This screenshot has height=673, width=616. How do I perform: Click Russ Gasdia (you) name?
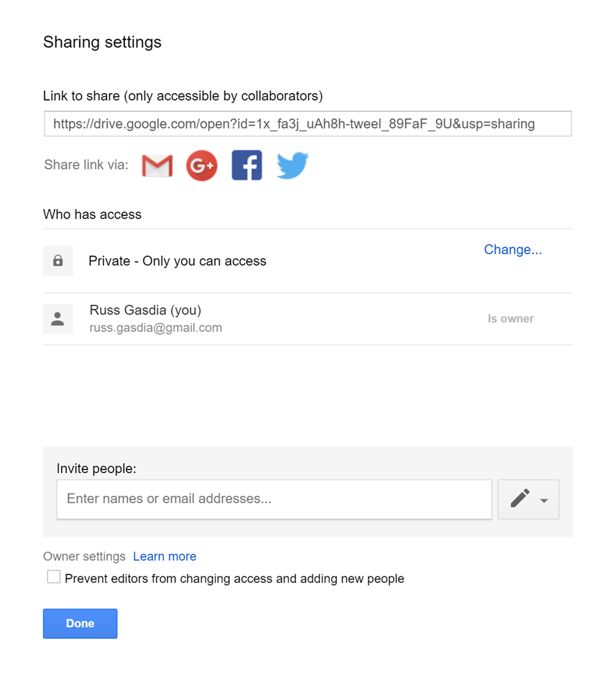(145, 310)
